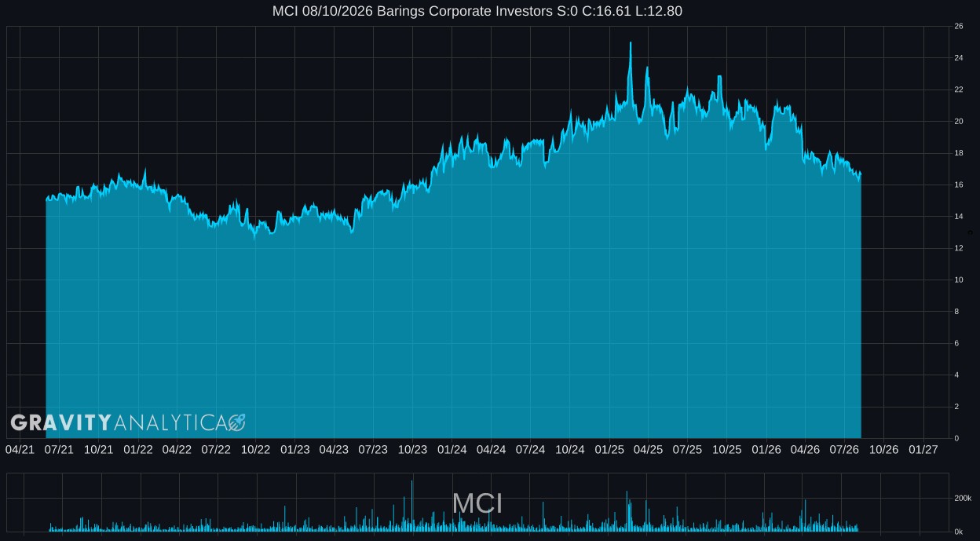Click the 04/25 date axis label

[x=648, y=450]
